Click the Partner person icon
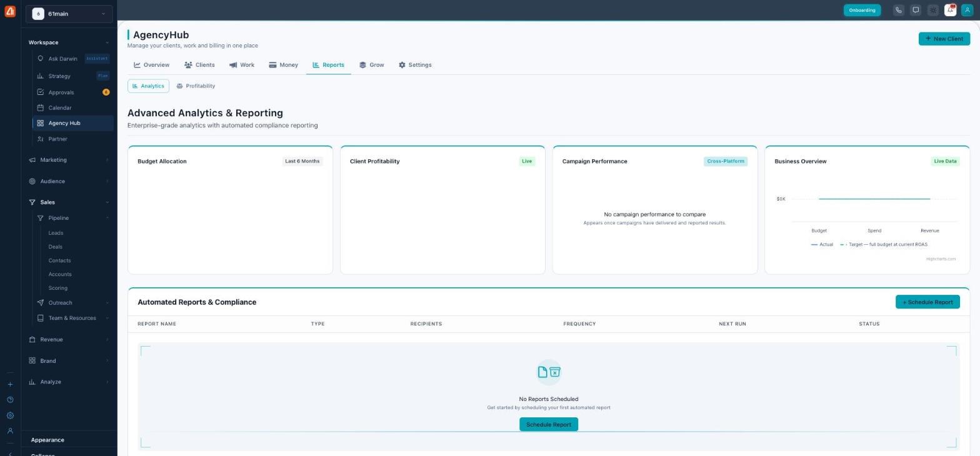 (41, 139)
